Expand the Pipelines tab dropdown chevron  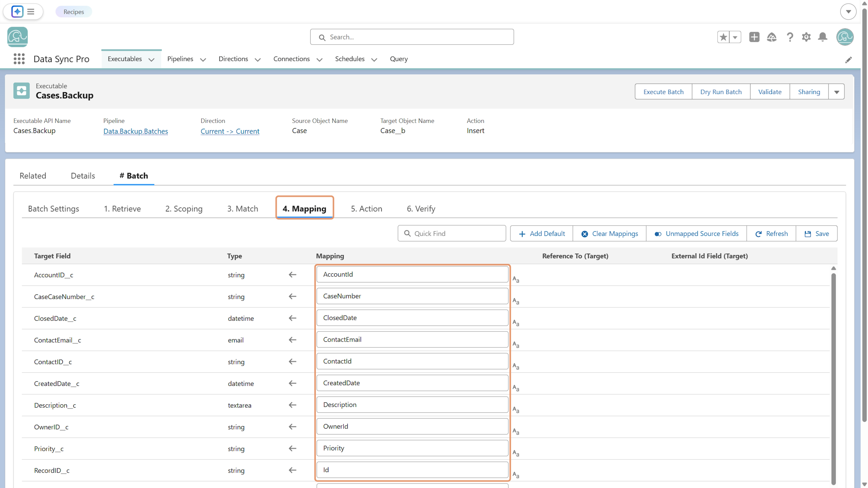click(203, 60)
